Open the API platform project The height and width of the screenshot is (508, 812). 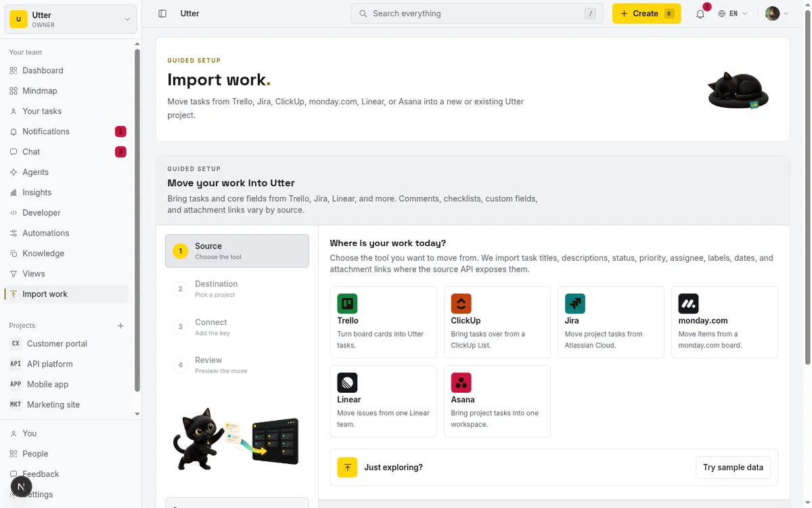[67, 364]
